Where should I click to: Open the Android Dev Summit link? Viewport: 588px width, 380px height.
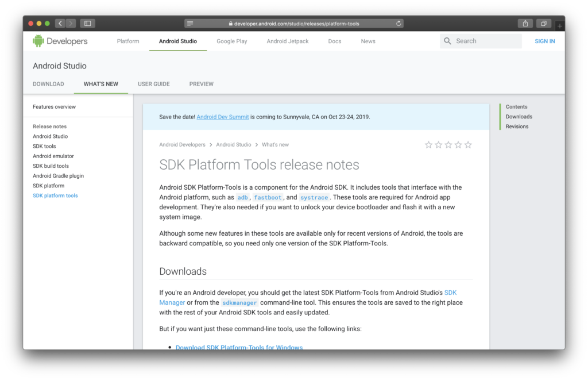(222, 117)
